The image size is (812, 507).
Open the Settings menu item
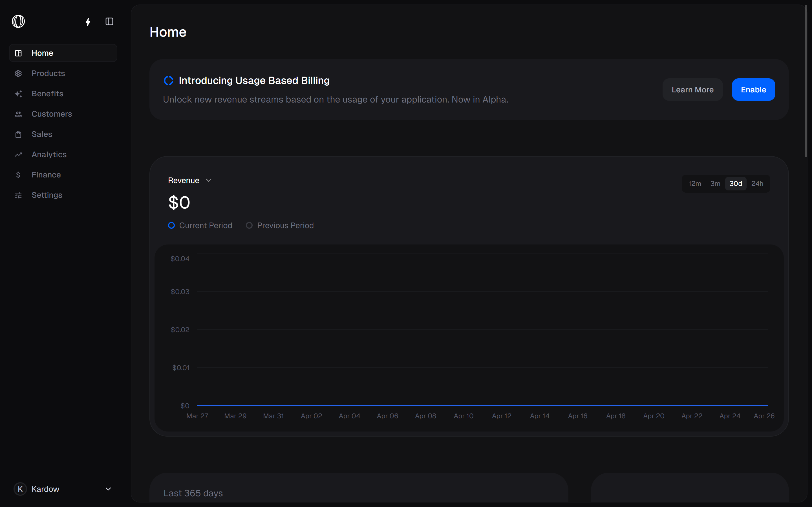(47, 195)
